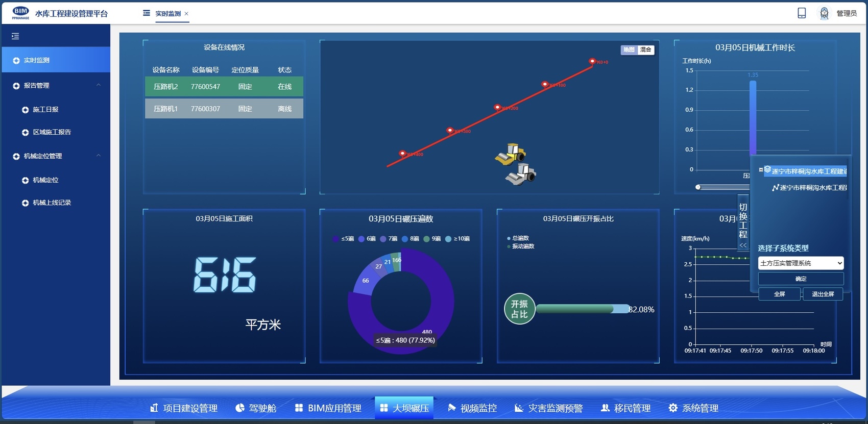Viewport: 868px width, 424px height.
Task: Open 施工日报 in the sidebar menu
Action: [x=45, y=110]
